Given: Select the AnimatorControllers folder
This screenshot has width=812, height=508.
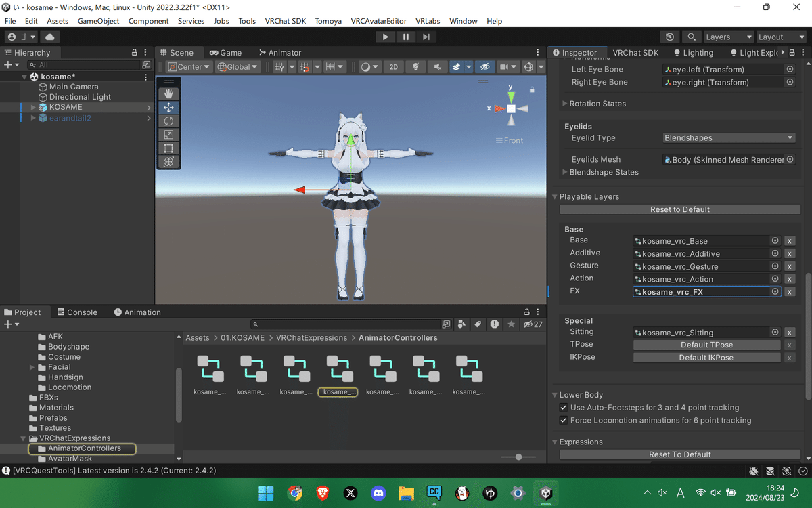Looking at the screenshot, I should tap(81, 448).
